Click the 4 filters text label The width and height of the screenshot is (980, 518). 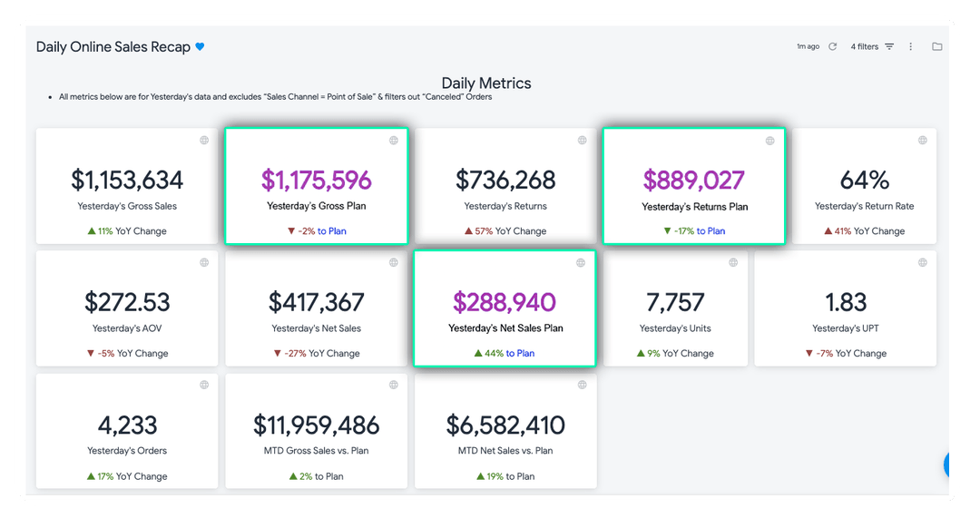pos(865,46)
